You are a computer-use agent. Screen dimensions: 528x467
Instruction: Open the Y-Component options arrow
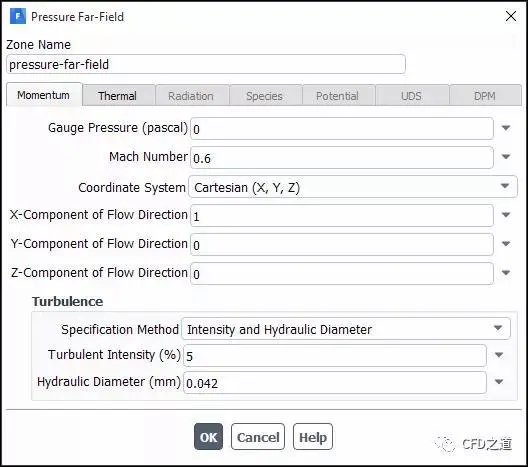[x=506, y=244]
